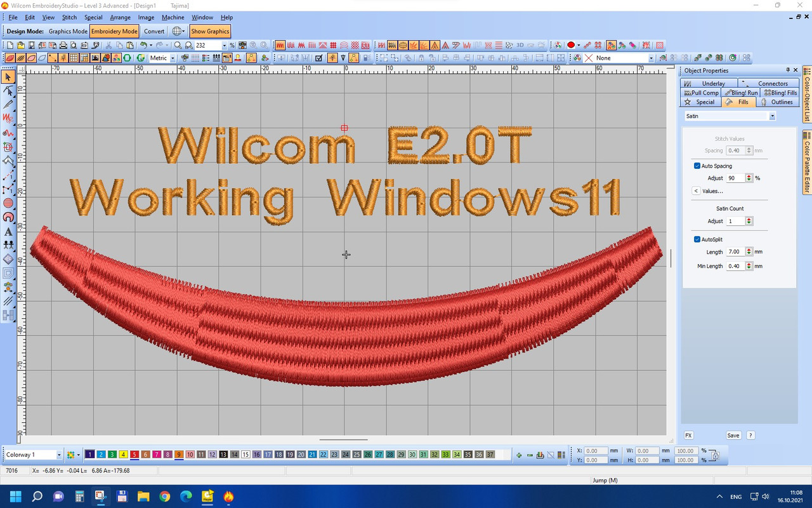
Task: Open the zoom factor dropdown
Action: click(225, 45)
